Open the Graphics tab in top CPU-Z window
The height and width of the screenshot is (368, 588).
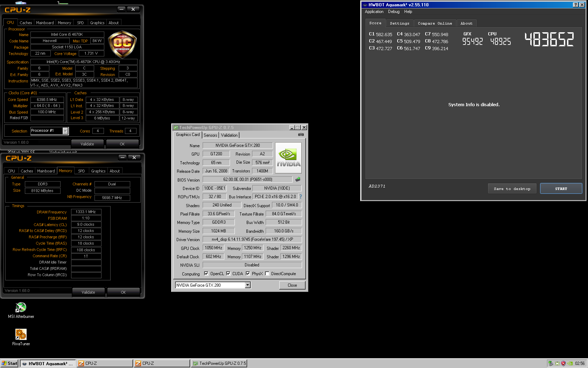pos(97,23)
